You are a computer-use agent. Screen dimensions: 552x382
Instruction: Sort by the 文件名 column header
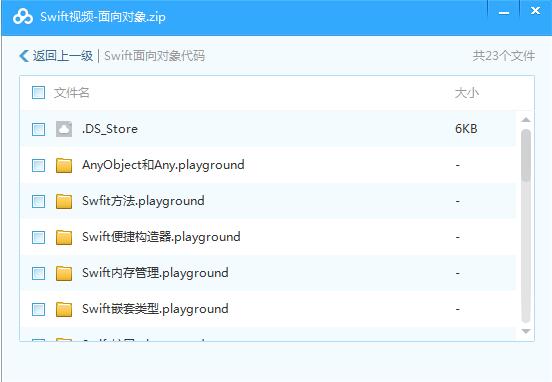[x=71, y=93]
